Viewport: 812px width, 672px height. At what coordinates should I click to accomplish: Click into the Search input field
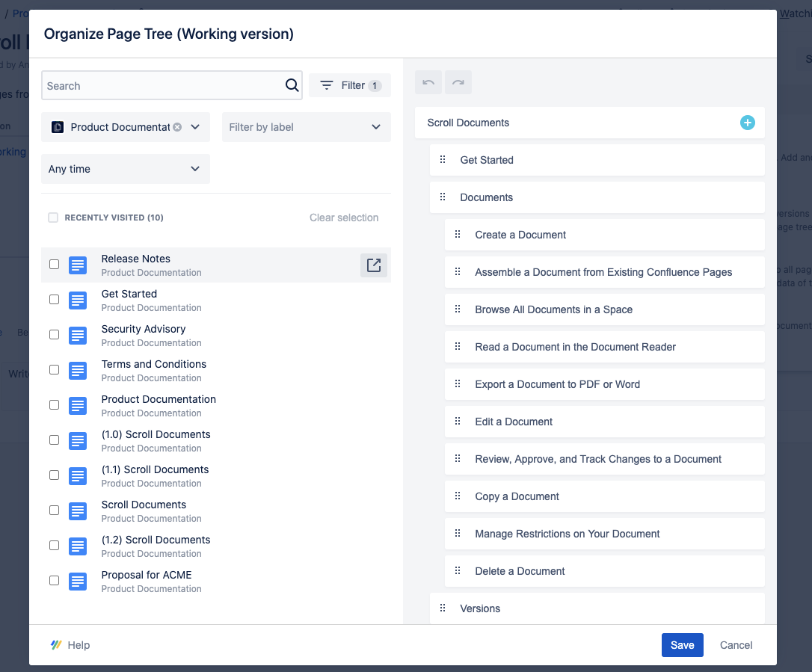161,86
